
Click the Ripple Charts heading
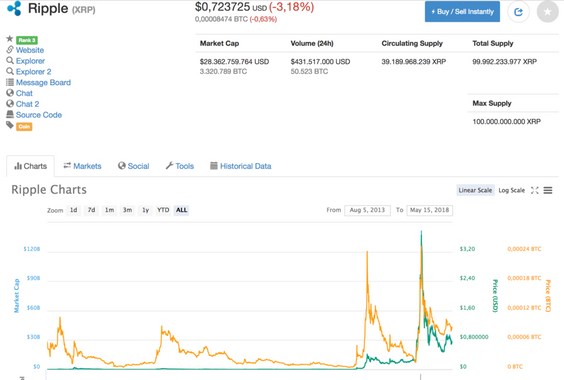pos(49,190)
